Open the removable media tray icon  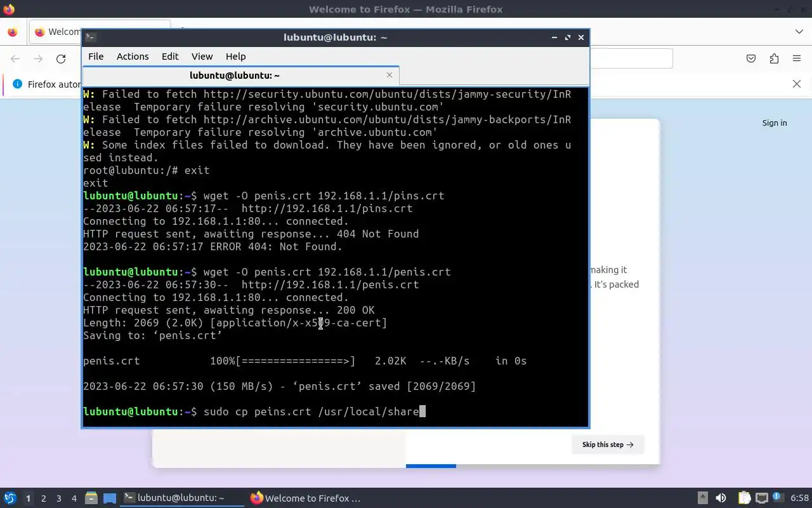pyautogui.click(x=702, y=498)
